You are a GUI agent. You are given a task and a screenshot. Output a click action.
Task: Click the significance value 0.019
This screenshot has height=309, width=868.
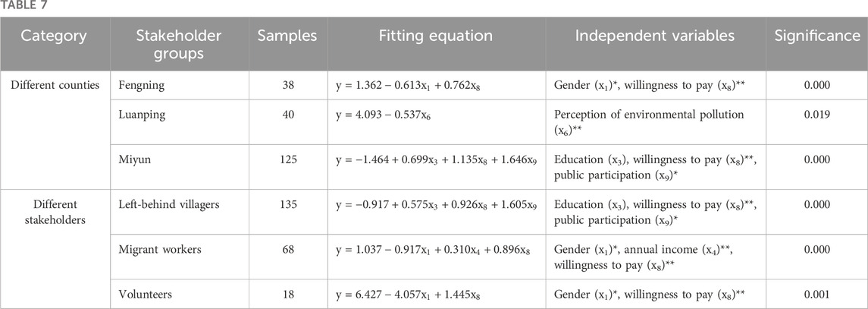point(813,122)
